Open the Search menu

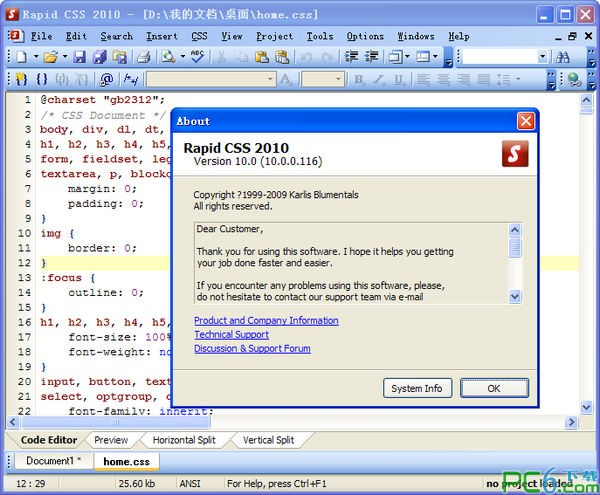117,36
